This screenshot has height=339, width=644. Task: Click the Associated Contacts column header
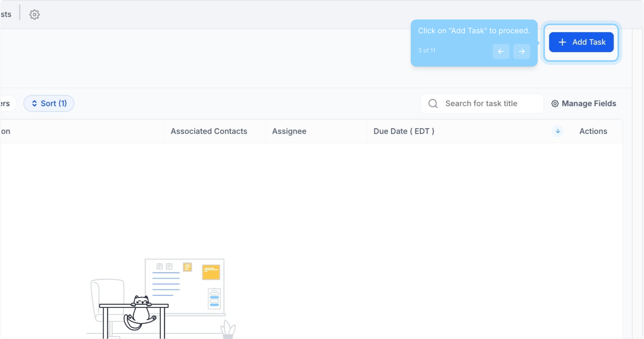pyautogui.click(x=209, y=131)
